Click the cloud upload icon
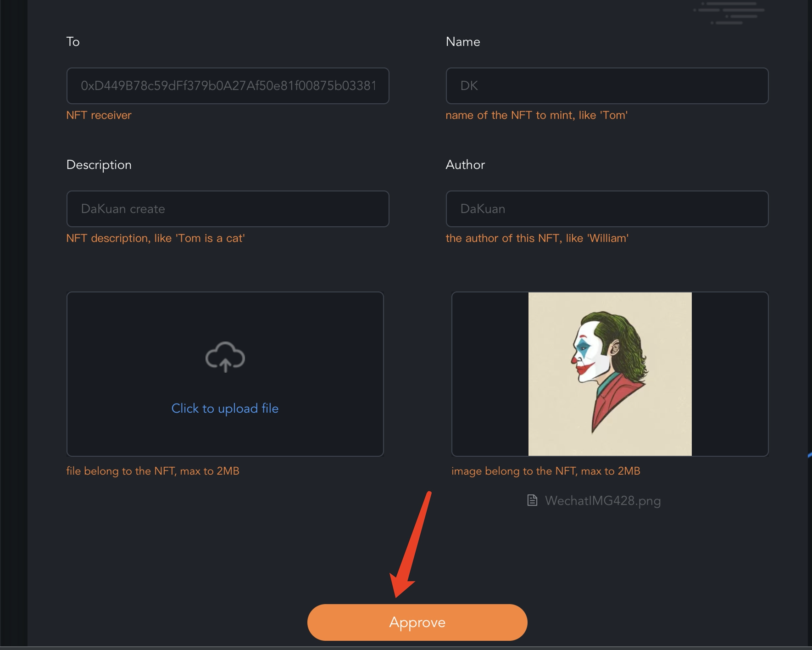 [225, 357]
